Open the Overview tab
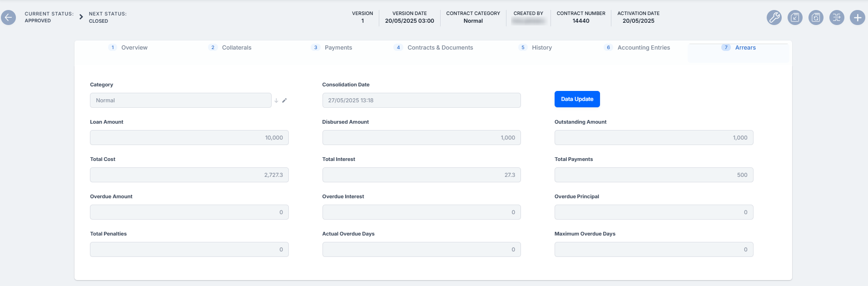This screenshot has height=286, width=868. coord(134,48)
